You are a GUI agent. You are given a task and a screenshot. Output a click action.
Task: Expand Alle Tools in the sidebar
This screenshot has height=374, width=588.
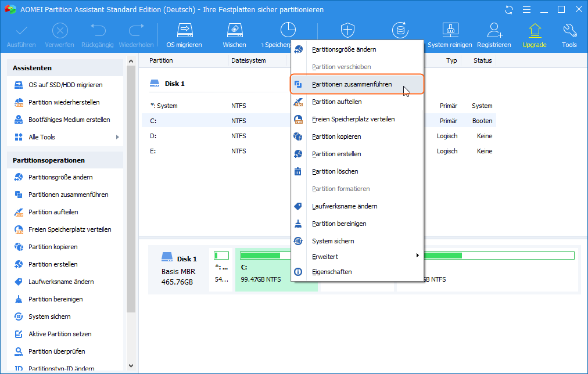pos(117,137)
